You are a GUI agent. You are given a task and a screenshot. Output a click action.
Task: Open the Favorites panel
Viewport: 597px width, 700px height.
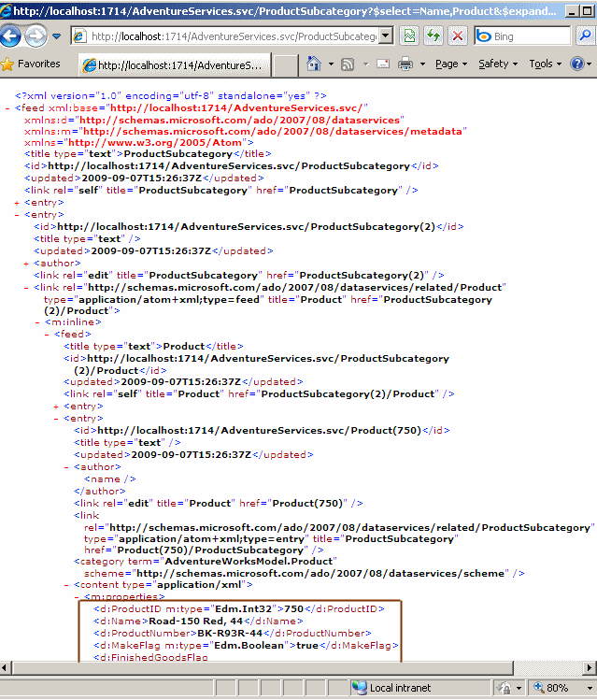click(31, 64)
